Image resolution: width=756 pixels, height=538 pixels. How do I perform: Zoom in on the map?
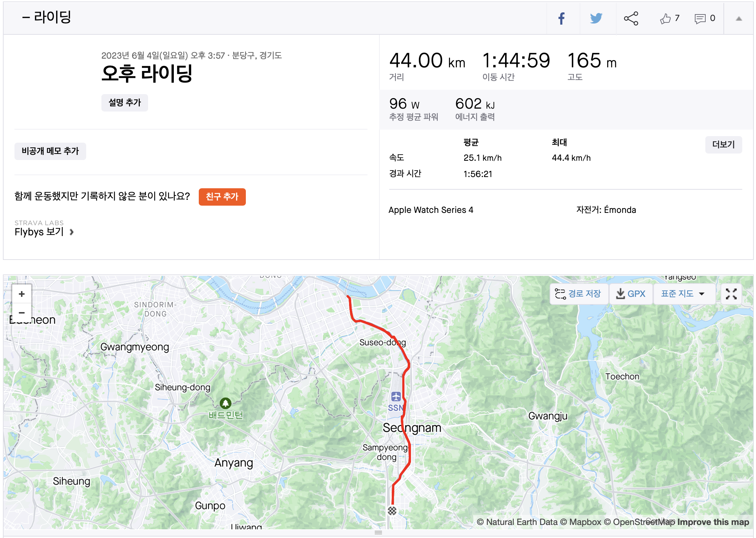(22, 294)
